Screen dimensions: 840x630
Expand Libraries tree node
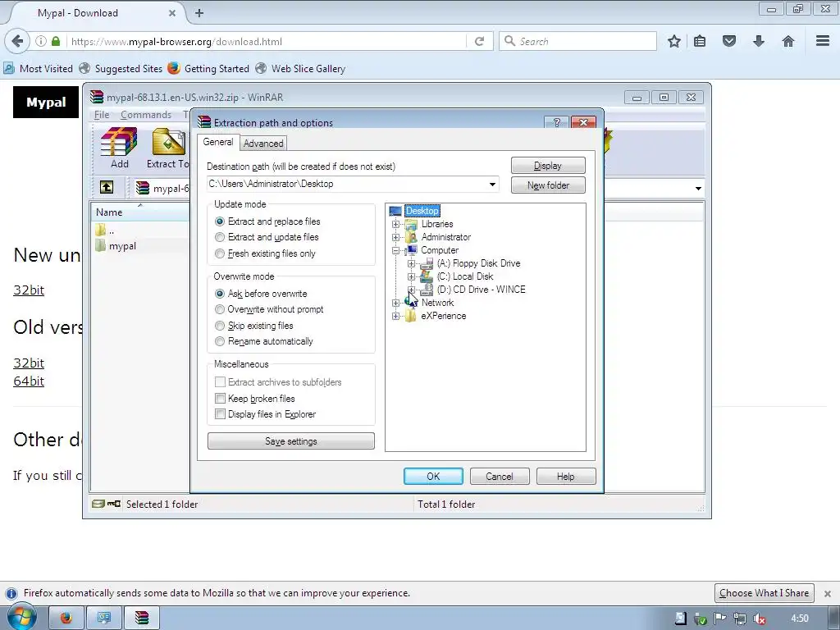pos(395,224)
